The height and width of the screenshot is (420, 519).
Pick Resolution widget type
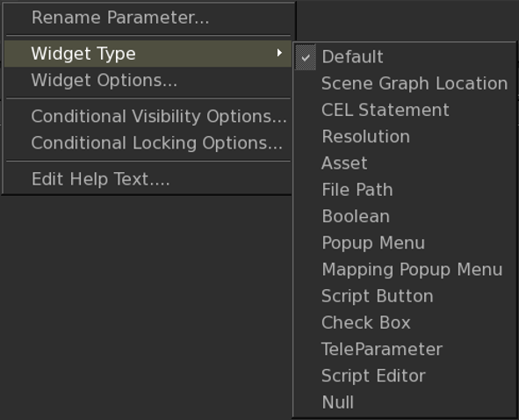[x=405, y=136]
